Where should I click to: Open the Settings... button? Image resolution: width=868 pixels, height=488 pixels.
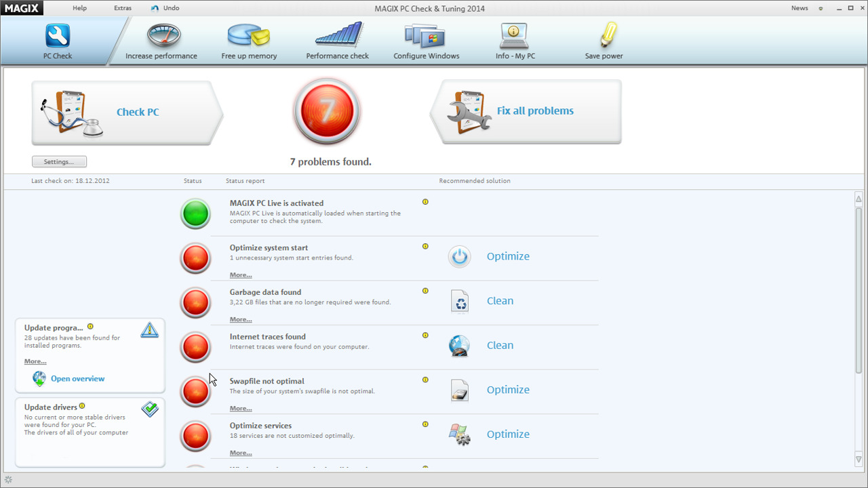(59, 162)
